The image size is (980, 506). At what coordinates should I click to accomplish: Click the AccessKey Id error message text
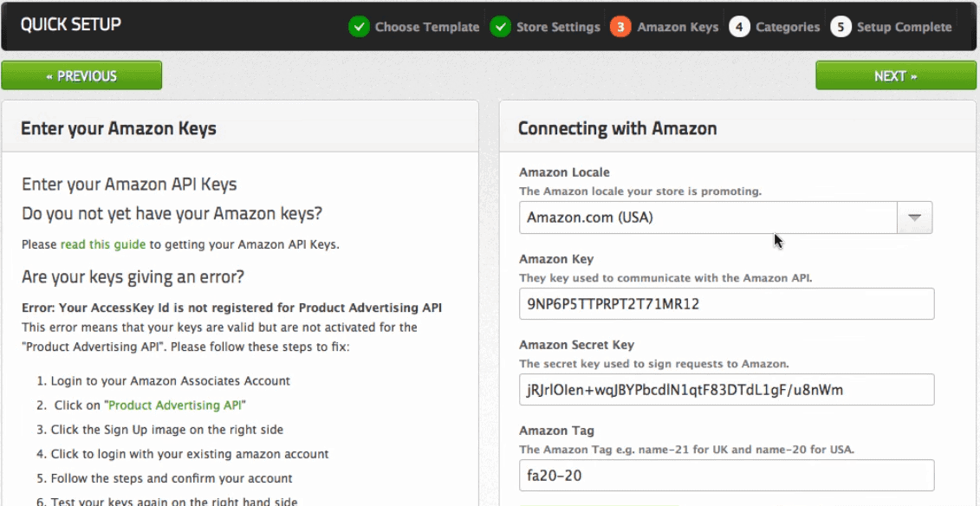pyautogui.click(x=232, y=308)
